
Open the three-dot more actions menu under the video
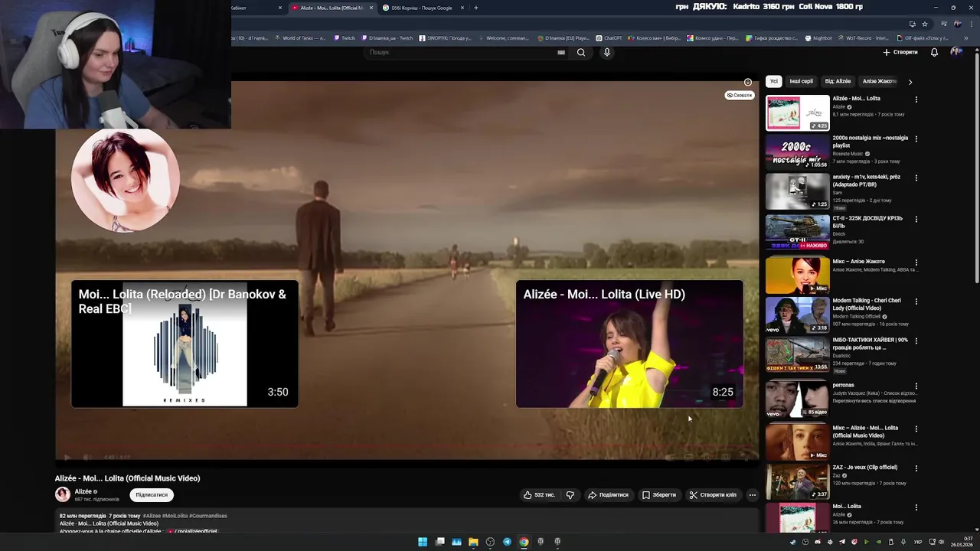pos(752,495)
